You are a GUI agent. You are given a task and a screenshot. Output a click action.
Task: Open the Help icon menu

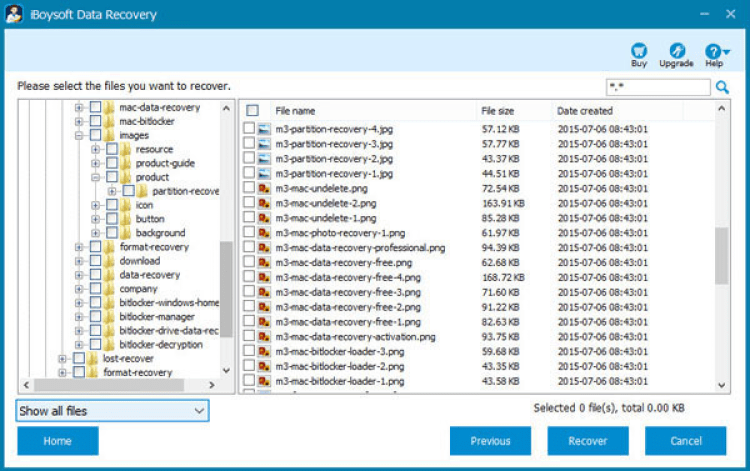coord(716,51)
